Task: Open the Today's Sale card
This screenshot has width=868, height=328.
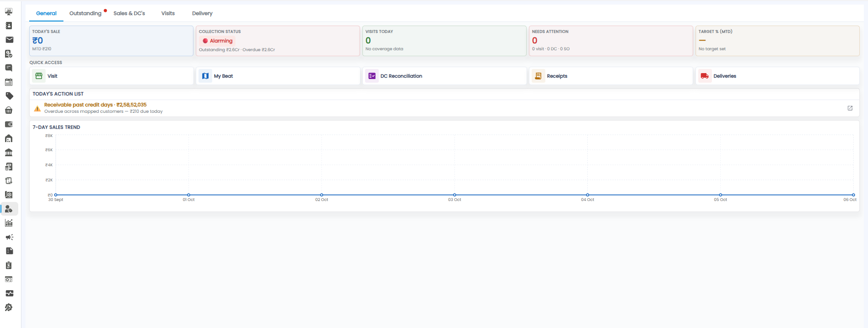Action: pos(111,41)
